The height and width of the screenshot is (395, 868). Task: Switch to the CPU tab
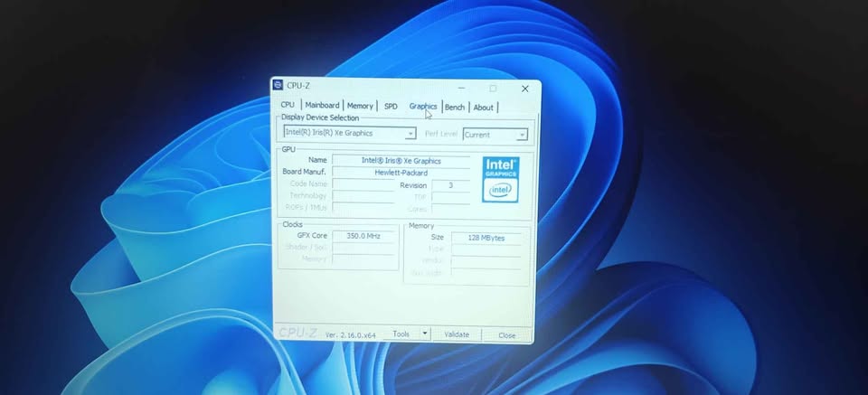pyautogui.click(x=288, y=105)
